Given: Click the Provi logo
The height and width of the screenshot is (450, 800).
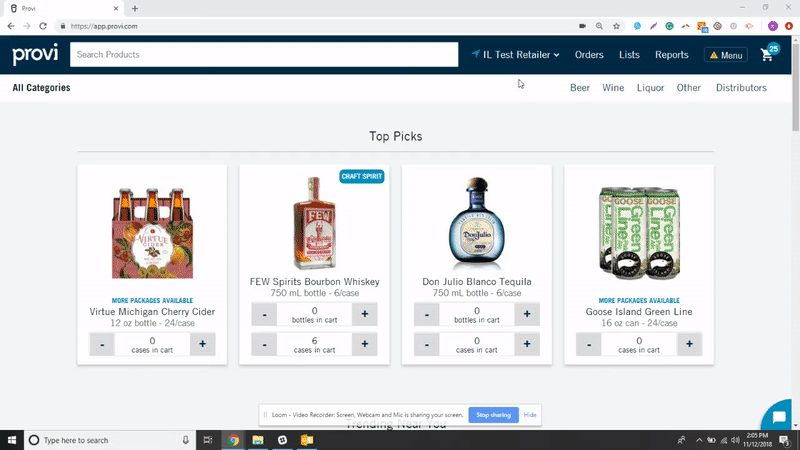Looking at the screenshot, I should 35,54.
